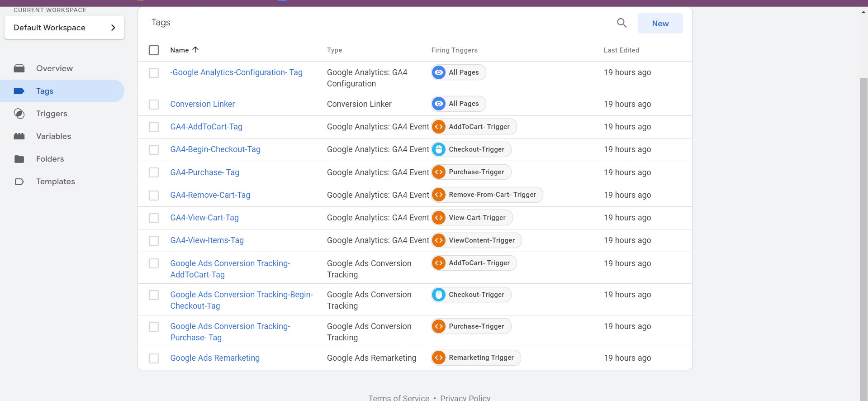This screenshot has width=868, height=401.
Task: Select the Google Ads Remarketing checkbox
Action: [154, 358]
